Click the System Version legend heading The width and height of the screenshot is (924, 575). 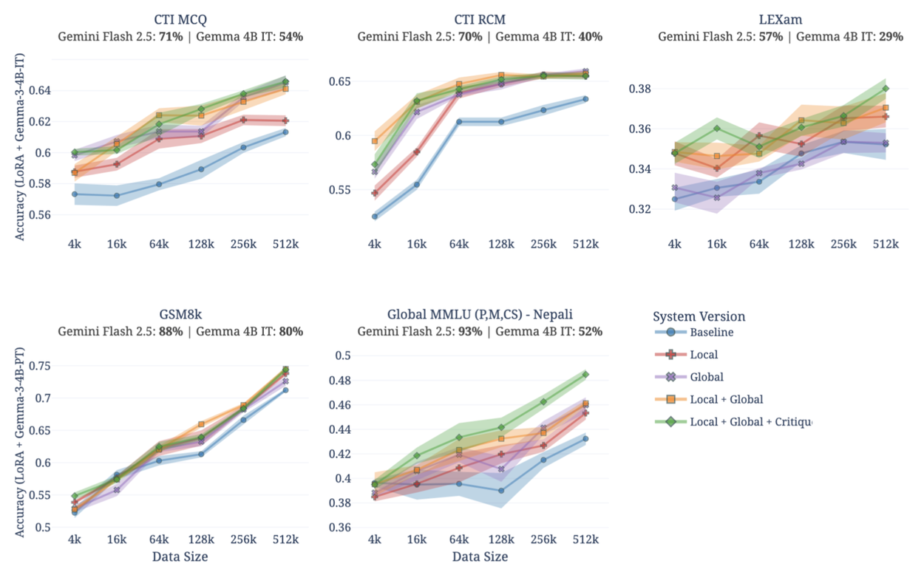699,316
